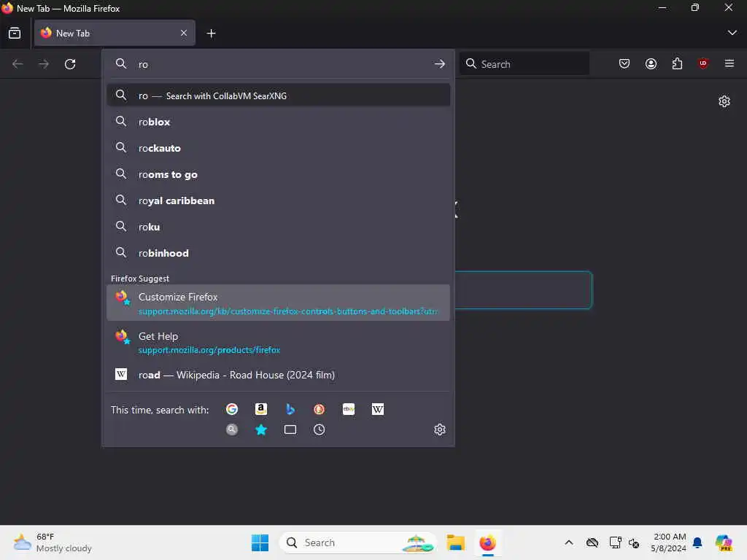The height and width of the screenshot is (560, 747).
Task: Search this time with Wikipedia
Action: click(378, 409)
